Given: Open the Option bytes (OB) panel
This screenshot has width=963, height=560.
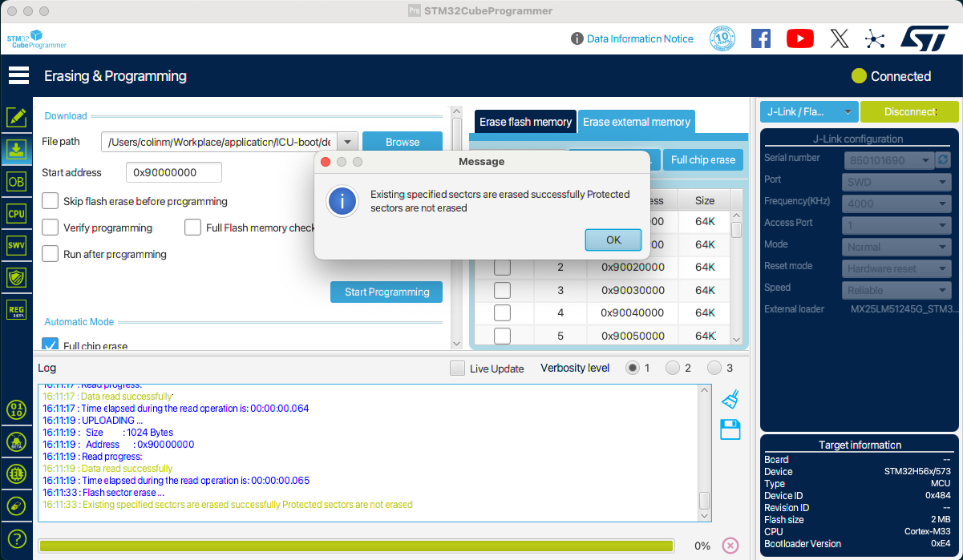Looking at the screenshot, I should 17,181.
